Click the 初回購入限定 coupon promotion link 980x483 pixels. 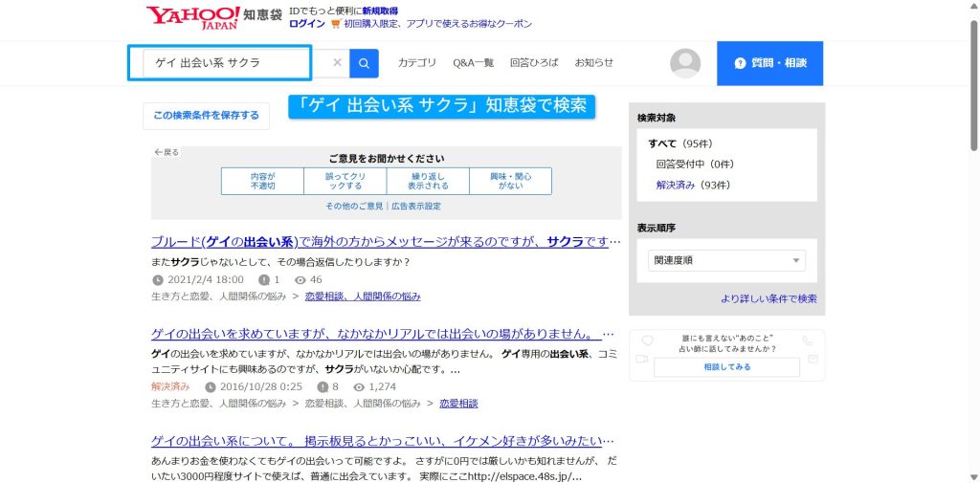point(437,24)
